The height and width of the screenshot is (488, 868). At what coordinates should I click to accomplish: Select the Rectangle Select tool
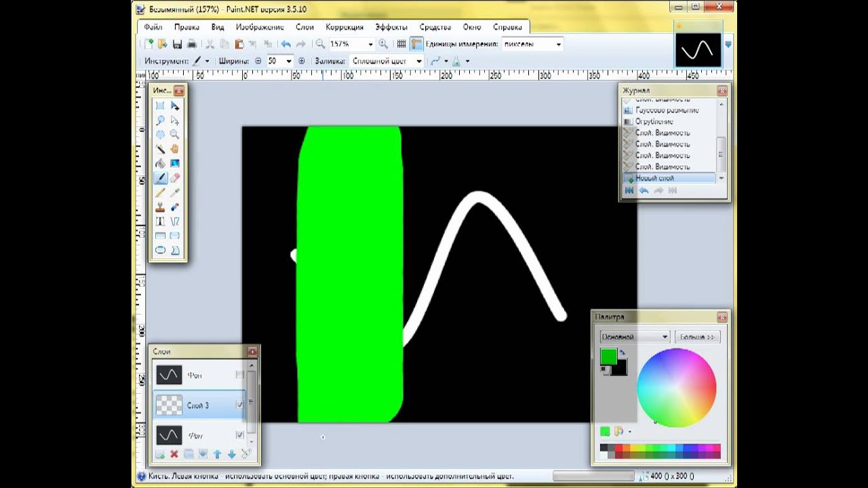click(x=160, y=106)
